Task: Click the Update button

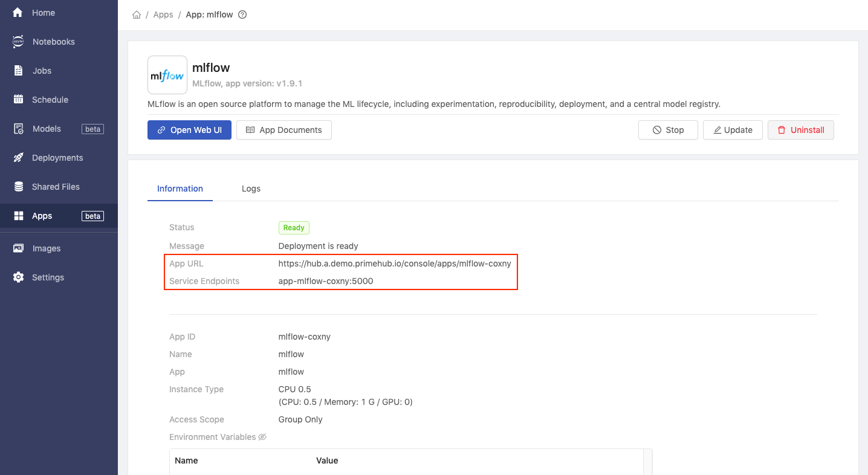Action: click(733, 130)
